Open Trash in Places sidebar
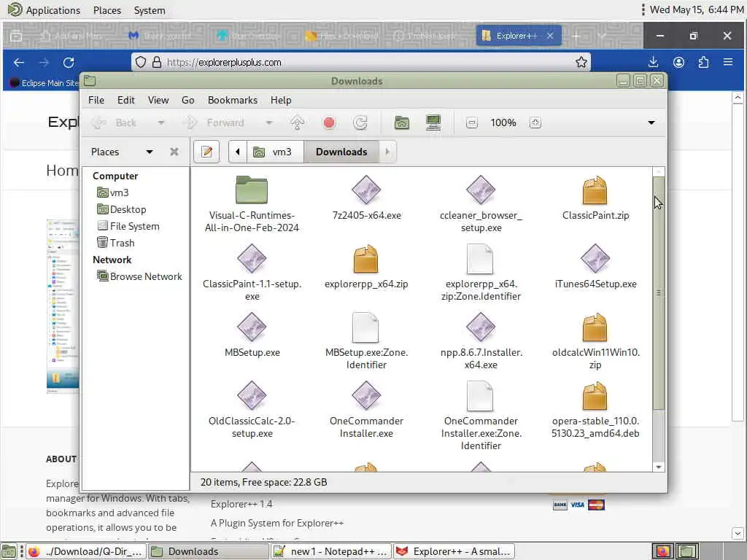This screenshot has width=747, height=560. pos(116,243)
